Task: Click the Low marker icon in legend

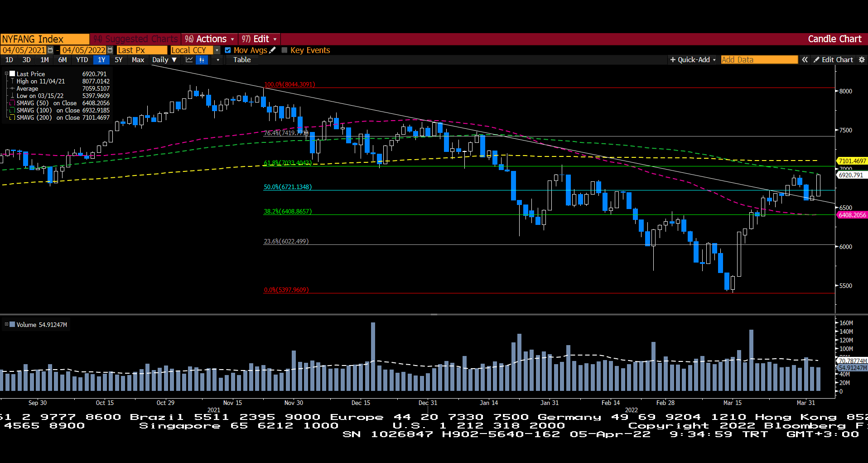Action: pos(12,96)
